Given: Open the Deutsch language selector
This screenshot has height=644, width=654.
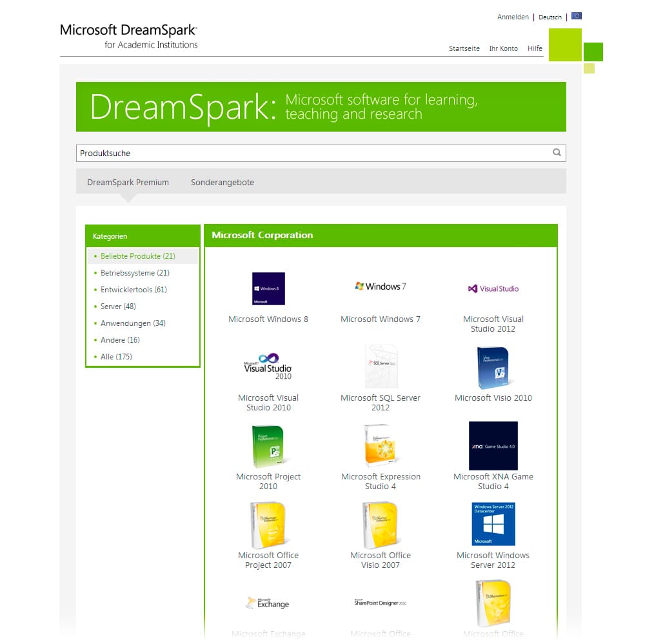Looking at the screenshot, I should (550, 17).
